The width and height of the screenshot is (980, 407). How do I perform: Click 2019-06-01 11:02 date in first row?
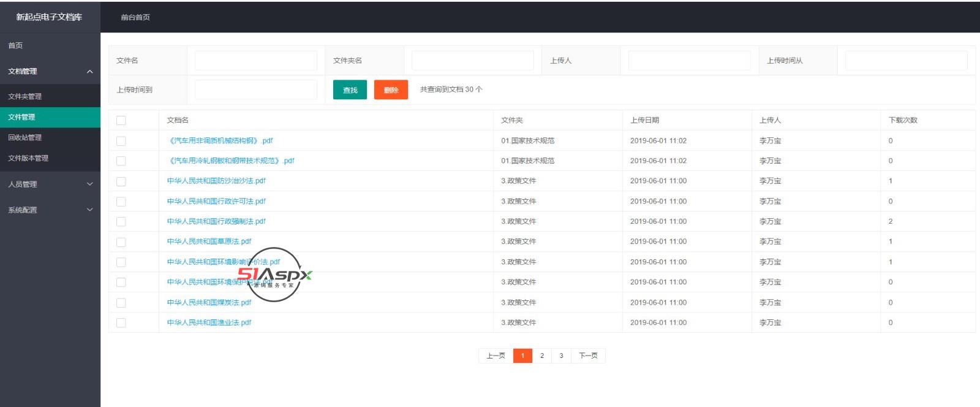pos(658,140)
